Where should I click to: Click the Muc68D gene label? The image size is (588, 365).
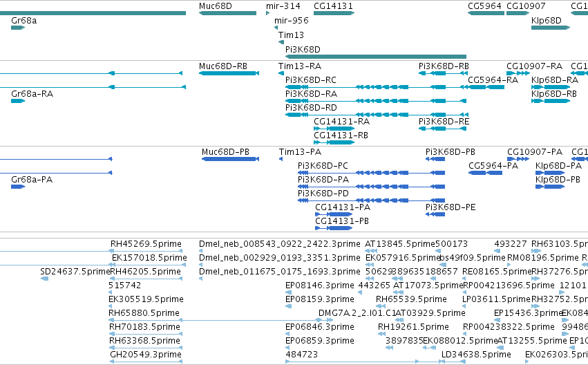[x=216, y=6]
